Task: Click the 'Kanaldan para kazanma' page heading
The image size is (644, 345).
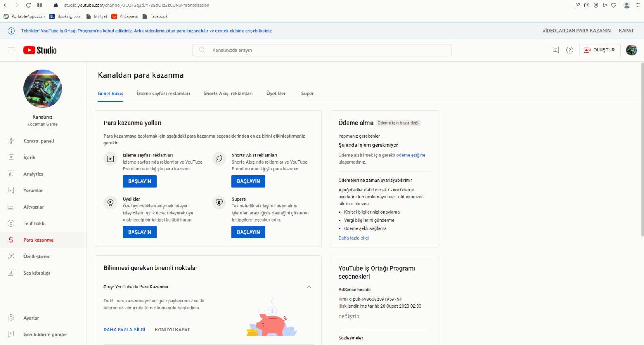Action: [x=140, y=75]
